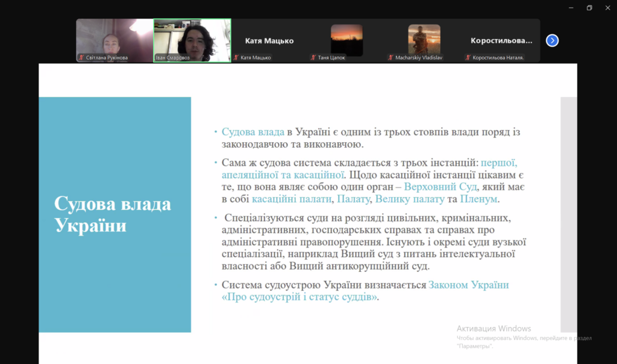This screenshot has width=617, height=364.
Task: Click highlighted words "Судова влада" in first bullet
Action: coord(252,132)
